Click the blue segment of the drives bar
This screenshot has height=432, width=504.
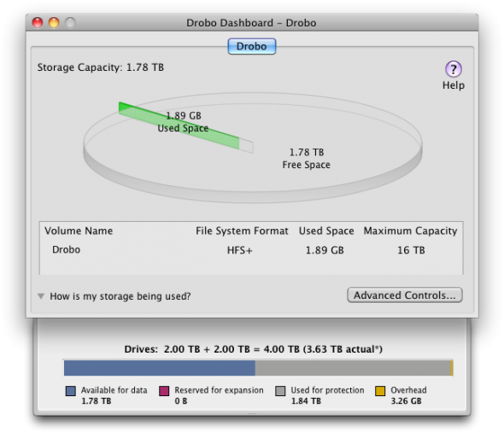(x=160, y=368)
